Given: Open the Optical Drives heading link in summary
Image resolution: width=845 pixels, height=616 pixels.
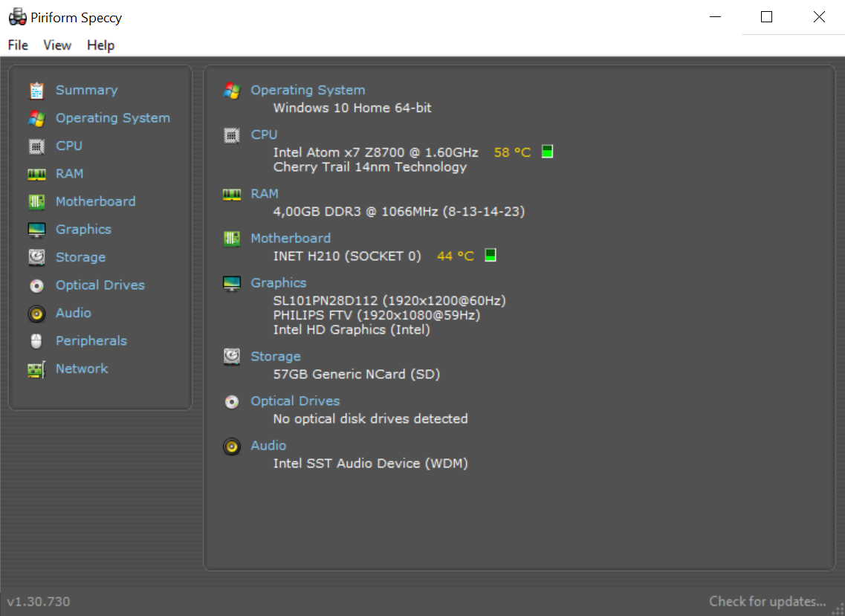Looking at the screenshot, I should click(x=295, y=401).
